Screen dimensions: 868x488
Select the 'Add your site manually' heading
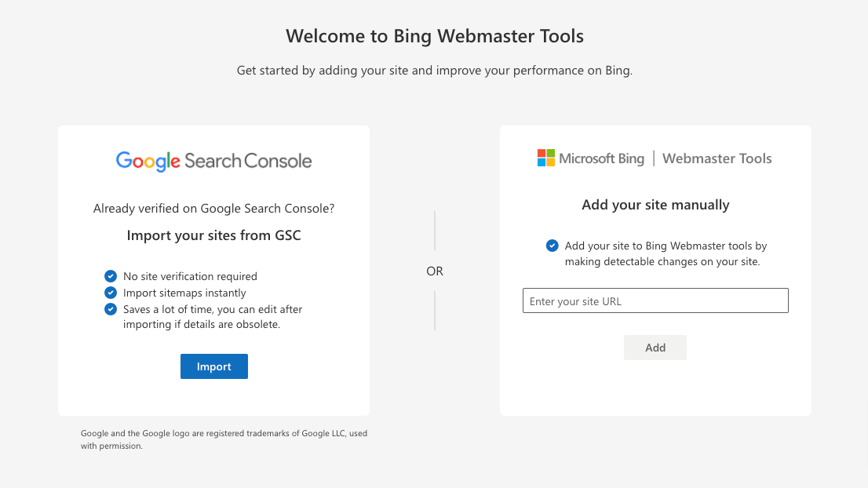tap(655, 205)
